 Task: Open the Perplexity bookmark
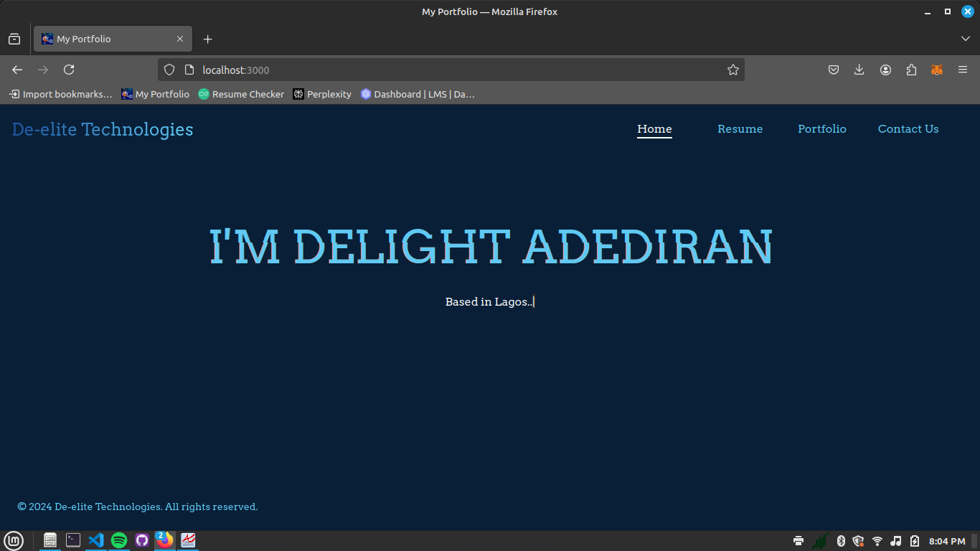coord(322,94)
